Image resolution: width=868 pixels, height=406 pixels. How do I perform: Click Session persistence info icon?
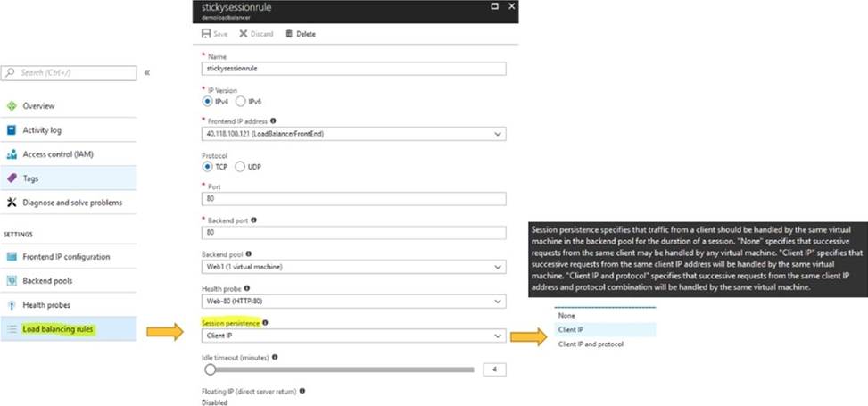tap(267, 322)
